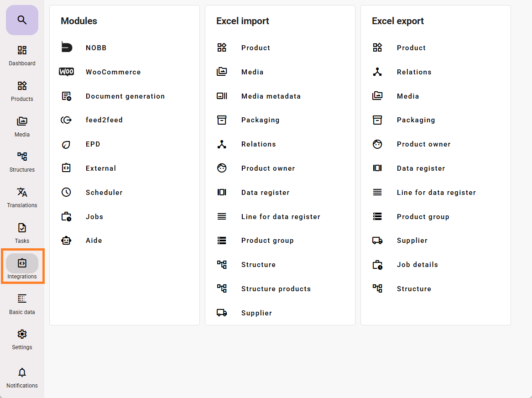Click the NOBB module logo icon

coord(67,47)
